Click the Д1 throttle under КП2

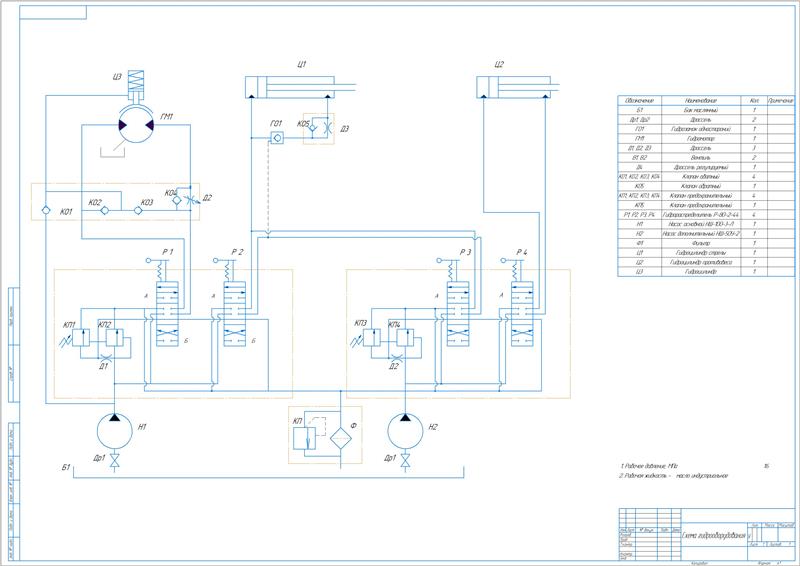point(107,357)
